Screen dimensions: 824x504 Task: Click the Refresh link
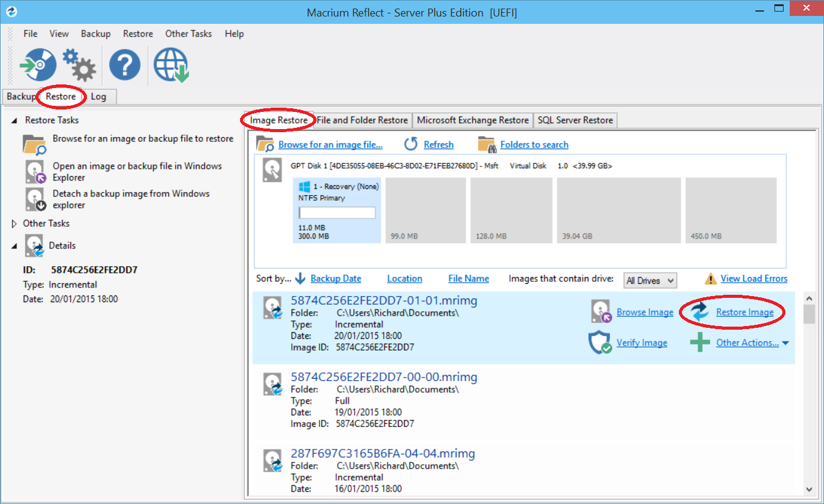pos(439,145)
